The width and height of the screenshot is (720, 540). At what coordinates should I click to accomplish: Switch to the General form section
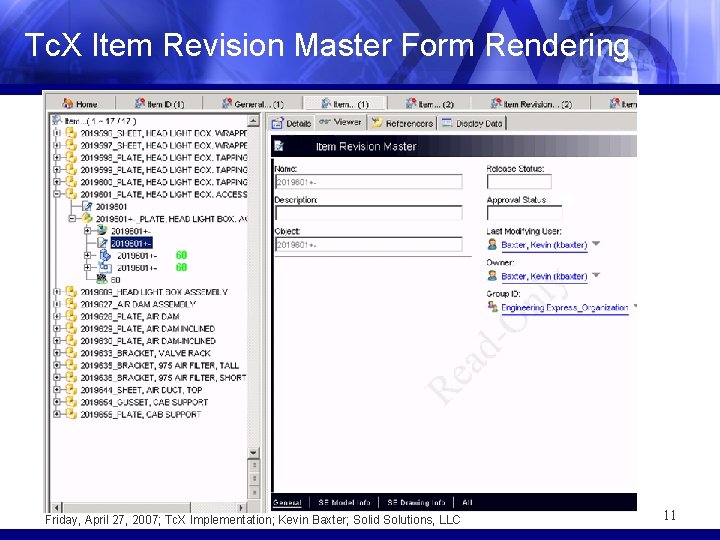[x=287, y=502]
